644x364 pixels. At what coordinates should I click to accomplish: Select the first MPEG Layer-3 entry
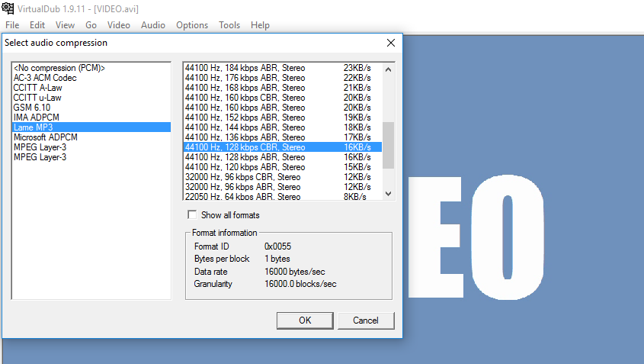pos(91,147)
